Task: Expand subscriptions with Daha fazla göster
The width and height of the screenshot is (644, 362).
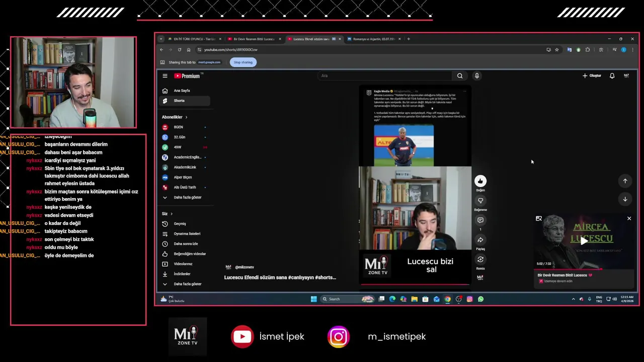Action: point(185,197)
